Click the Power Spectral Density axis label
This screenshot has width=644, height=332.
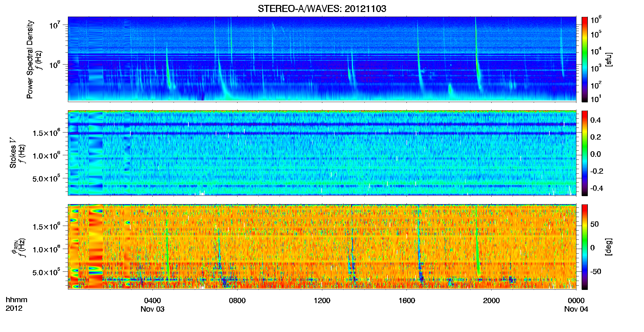pos(30,59)
